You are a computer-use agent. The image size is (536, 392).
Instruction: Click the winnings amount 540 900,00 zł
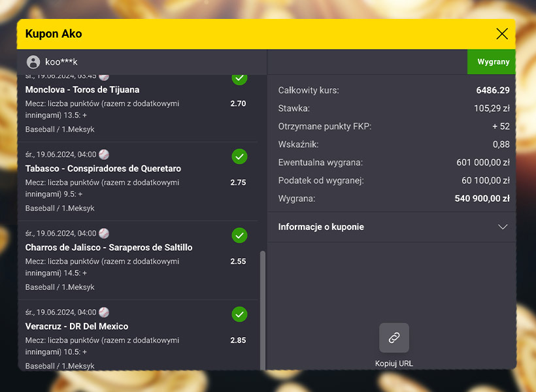pos(482,199)
